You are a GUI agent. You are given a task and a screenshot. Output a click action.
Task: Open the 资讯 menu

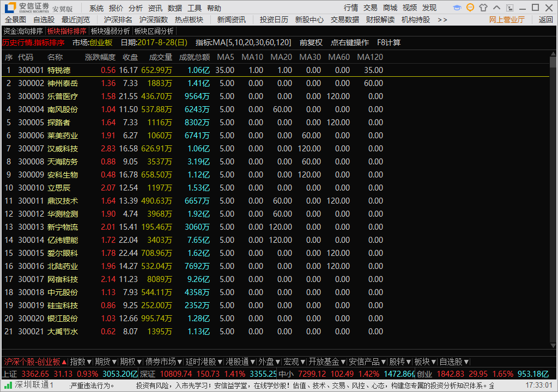pyautogui.click(x=155, y=8)
